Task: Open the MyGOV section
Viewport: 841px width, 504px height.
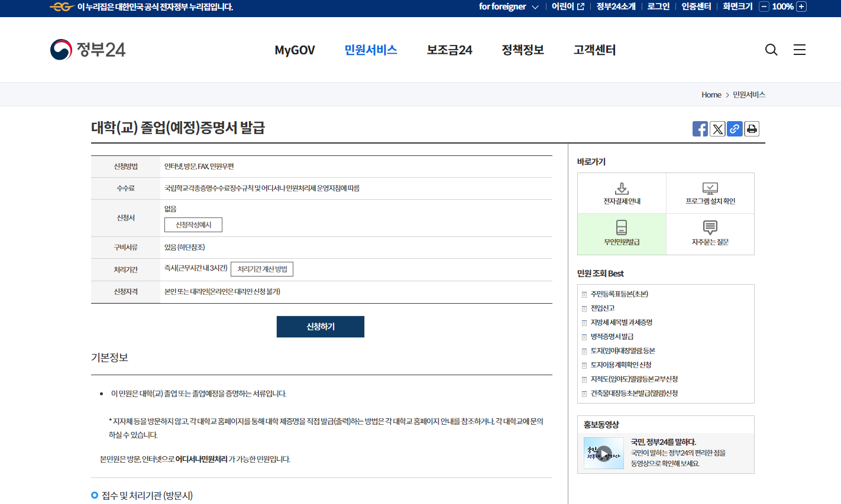Action: (295, 50)
